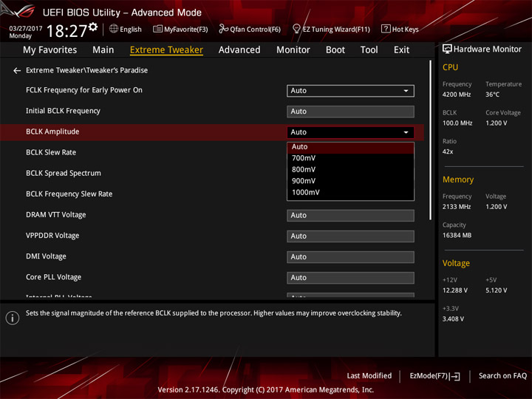Open MyFavorite(F3) list icon
This screenshot has width=532, height=399.
tap(157, 29)
